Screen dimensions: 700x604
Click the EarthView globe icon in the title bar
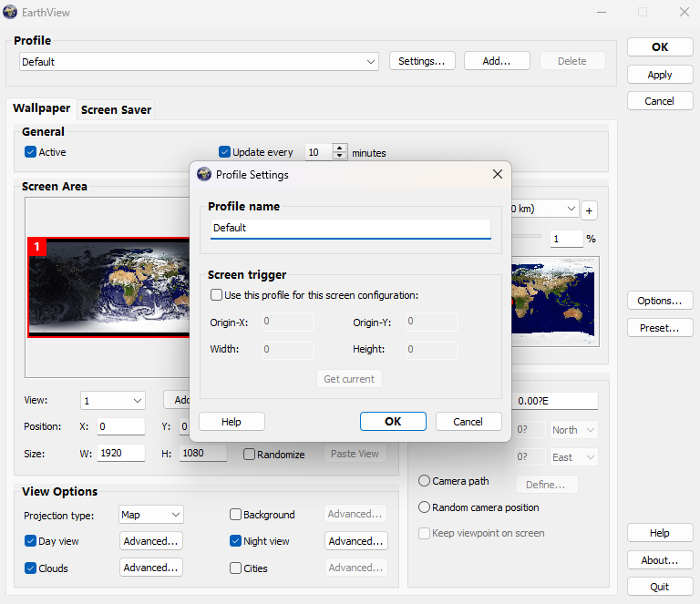click(10, 12)
